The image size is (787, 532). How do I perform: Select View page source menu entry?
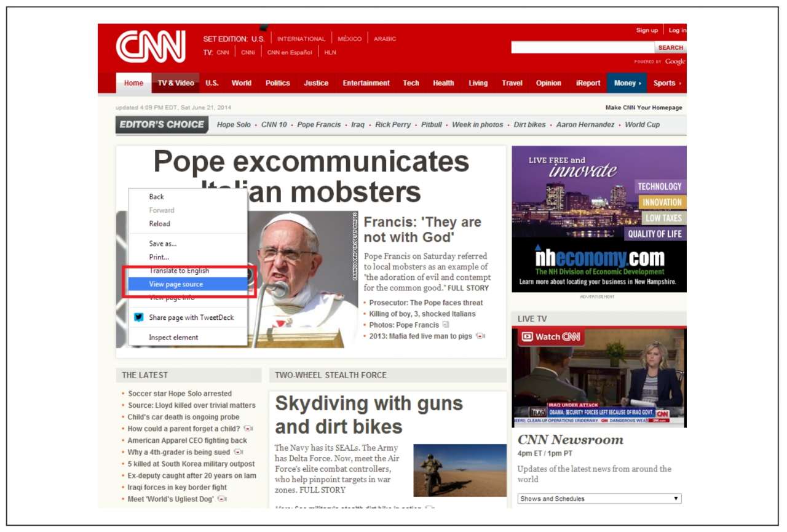(x=188, y=284)
